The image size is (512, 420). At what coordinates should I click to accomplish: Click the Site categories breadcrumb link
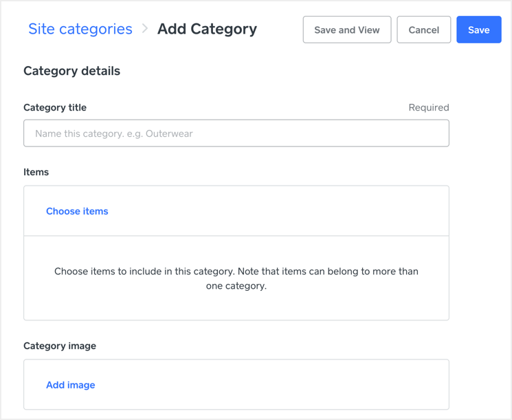[x=80, y=29]
